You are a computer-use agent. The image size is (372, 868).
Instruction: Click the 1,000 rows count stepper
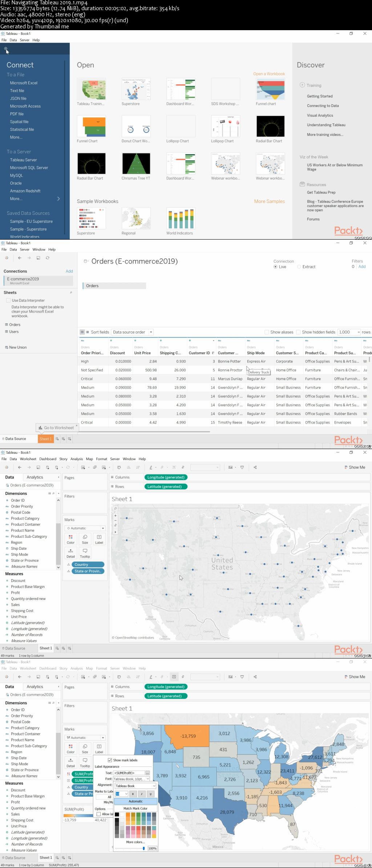pos(358,332)
